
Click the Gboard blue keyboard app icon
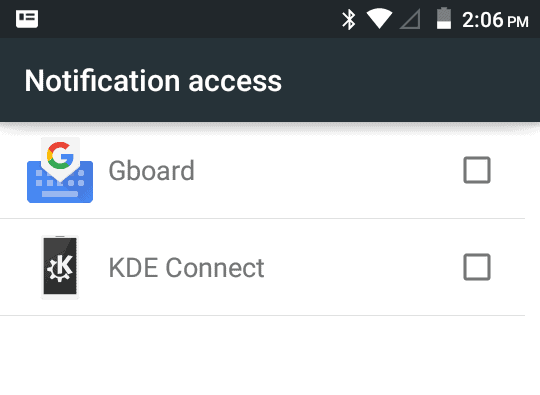click(x=60, y=170)
